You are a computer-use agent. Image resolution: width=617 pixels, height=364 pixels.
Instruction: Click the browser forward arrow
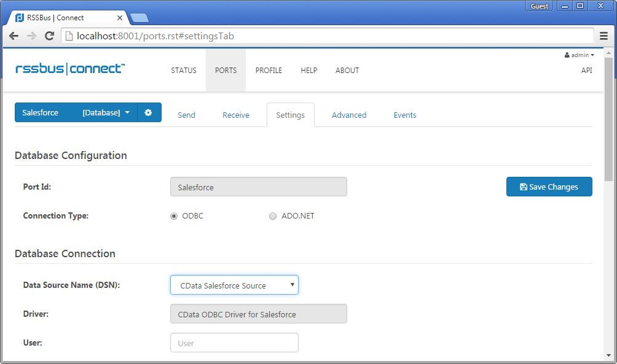32,36
